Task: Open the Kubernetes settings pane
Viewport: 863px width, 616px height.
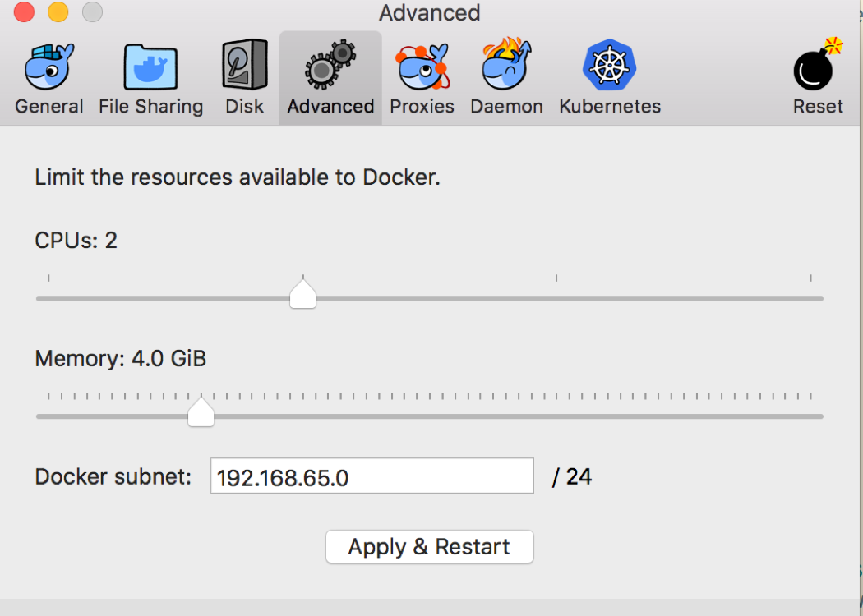Action: pyautogui.click(x=610, y=79)
